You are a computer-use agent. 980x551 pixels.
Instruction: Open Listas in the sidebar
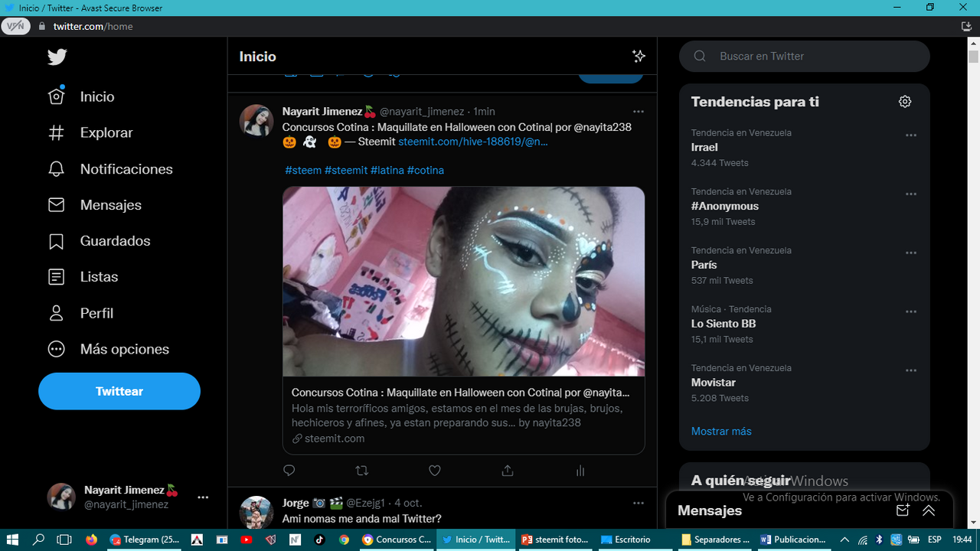[83, 277]
